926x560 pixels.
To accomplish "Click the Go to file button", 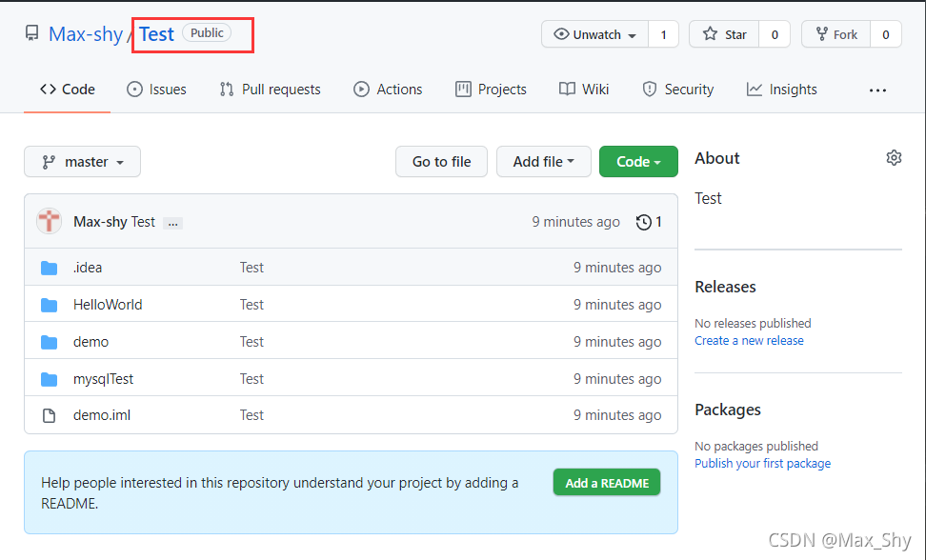I will pos(441,162).
